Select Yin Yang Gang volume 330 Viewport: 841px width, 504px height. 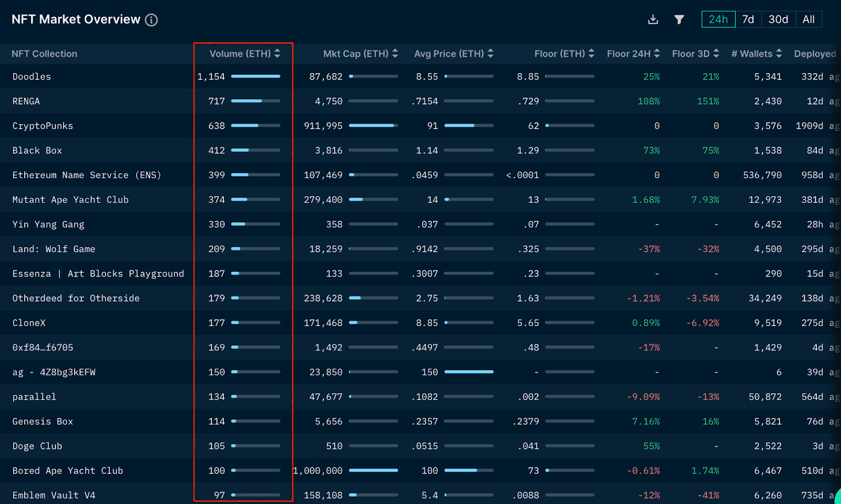217,224
